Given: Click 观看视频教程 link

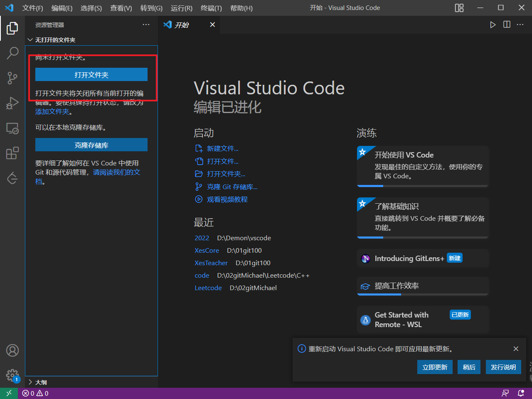Looking at the screenshot, I should pos(222,199).
